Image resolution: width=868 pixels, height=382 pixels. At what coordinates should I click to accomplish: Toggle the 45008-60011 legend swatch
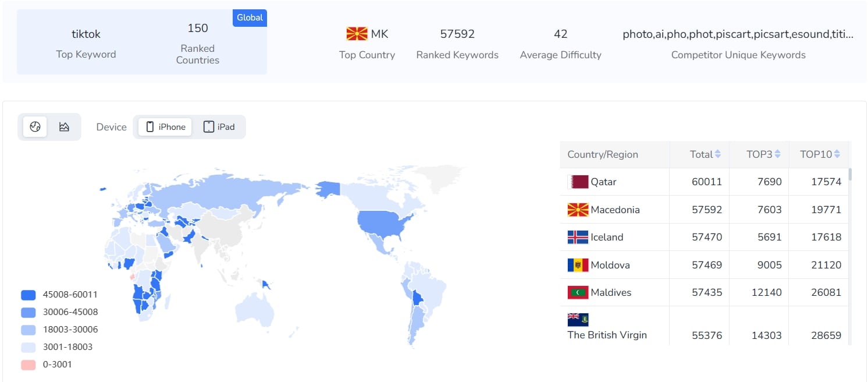pos(28,295)
